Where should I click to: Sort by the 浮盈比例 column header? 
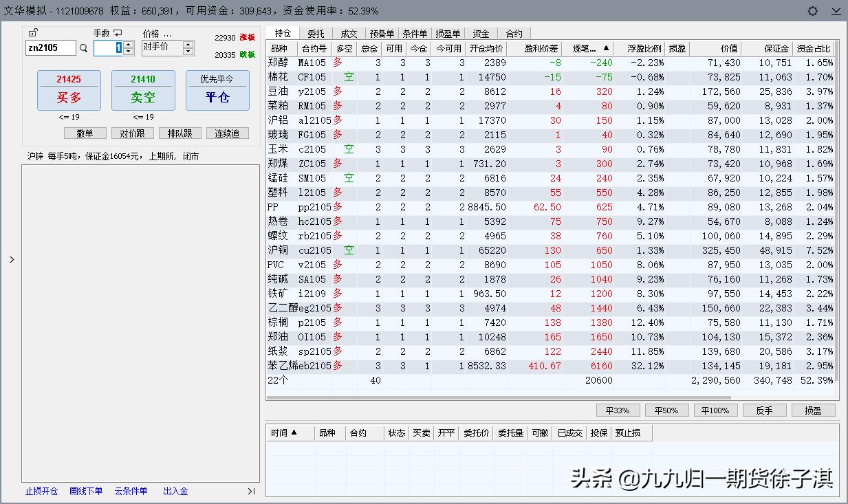click(640, 48)
